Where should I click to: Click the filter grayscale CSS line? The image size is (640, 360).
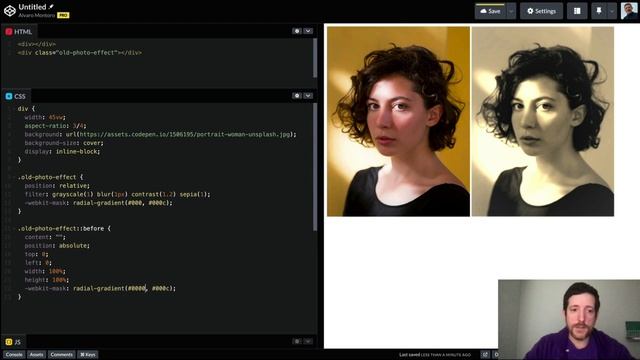point(117,194)
